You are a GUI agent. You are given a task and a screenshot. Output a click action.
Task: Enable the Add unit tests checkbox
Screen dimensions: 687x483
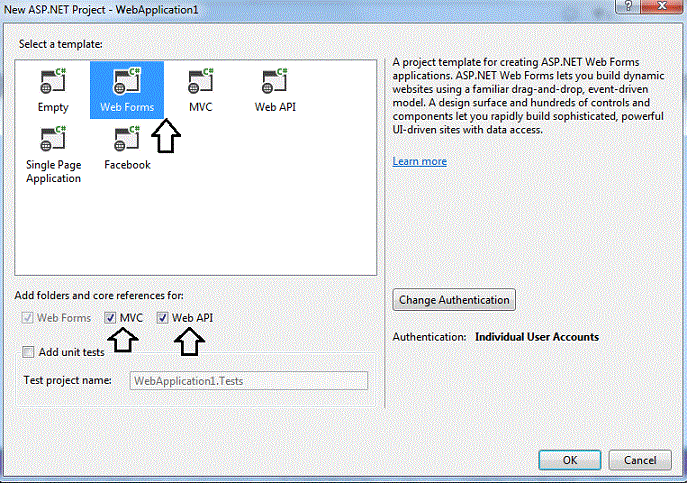point(28,352)
